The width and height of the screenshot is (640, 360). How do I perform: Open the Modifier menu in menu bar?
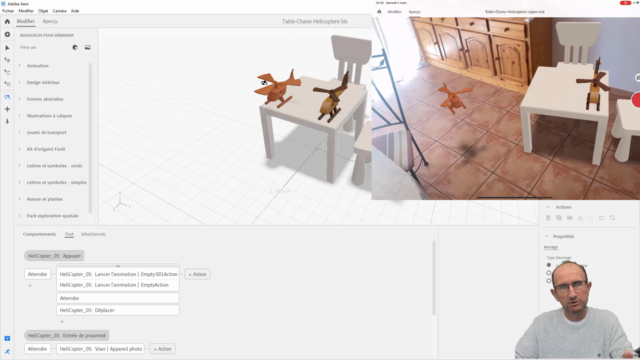pyautogui.click(x=26, y=11)
